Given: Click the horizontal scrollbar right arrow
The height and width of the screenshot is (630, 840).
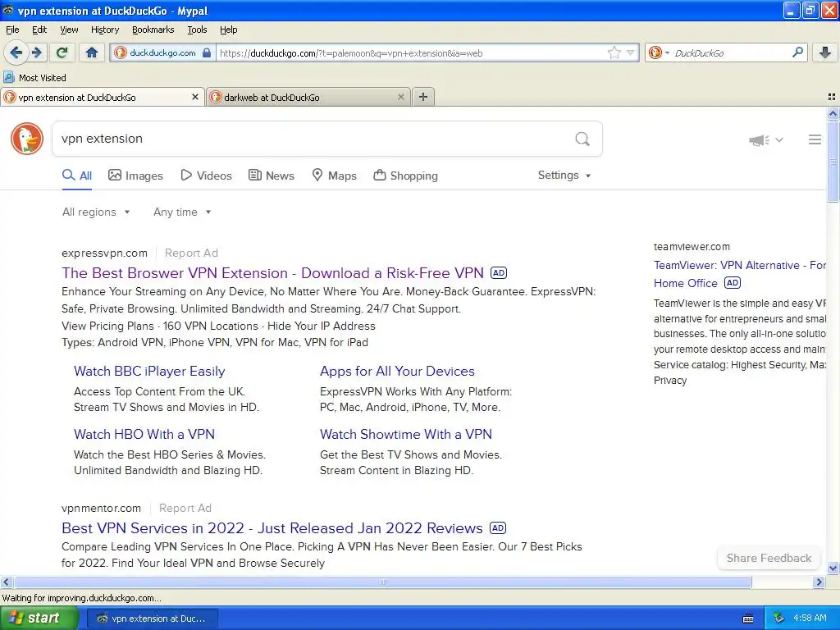Looking at the screenshot, I should point(819,582).
